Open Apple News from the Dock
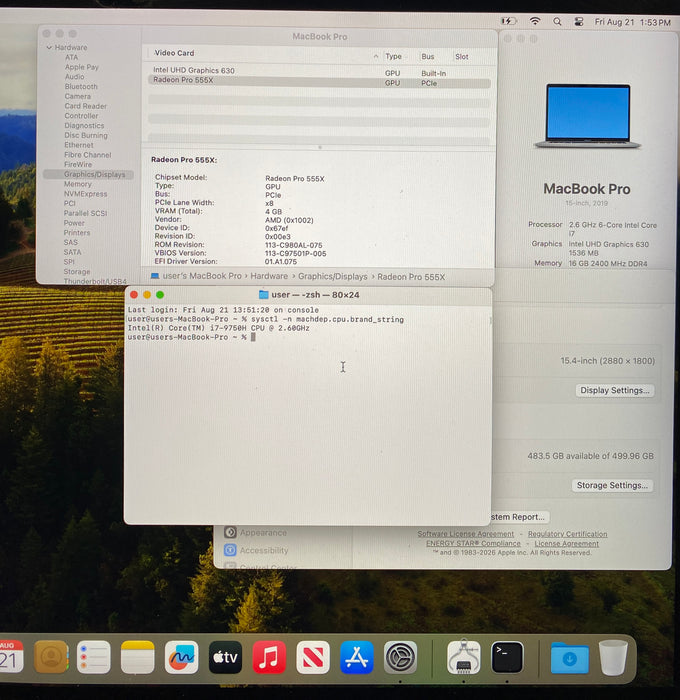The image size is (680, 700). pyautogui.click(x=313, y=657)
